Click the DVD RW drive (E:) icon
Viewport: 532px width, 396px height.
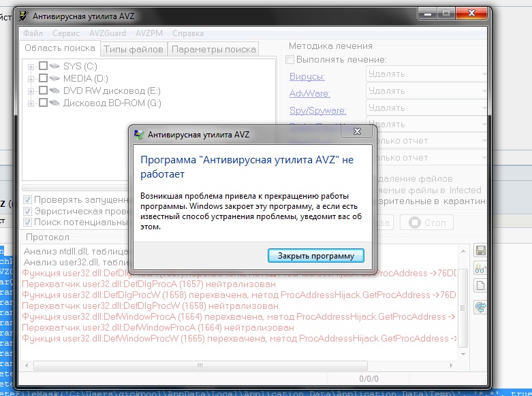(54, 90)
